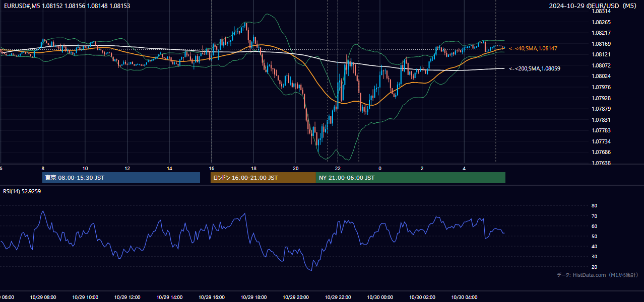Click the hour 8 tick under price chart
Screen dimensions: 644x302
43,169
